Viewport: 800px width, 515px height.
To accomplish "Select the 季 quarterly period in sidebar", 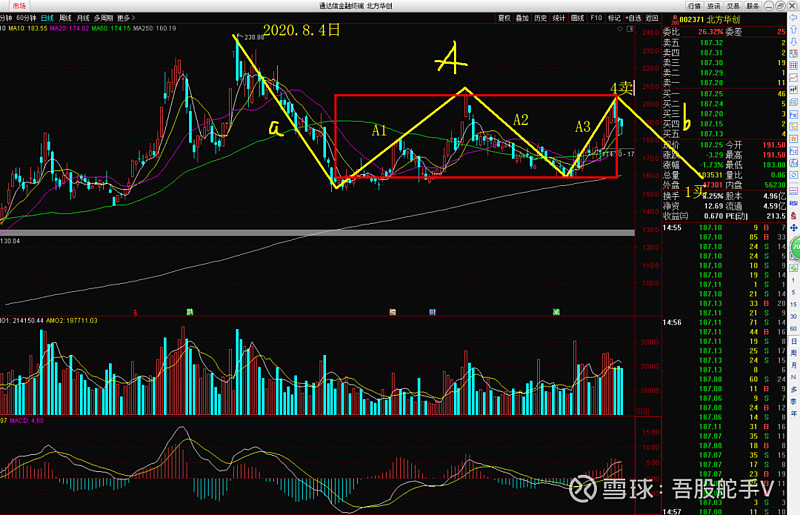I will 793,401.
